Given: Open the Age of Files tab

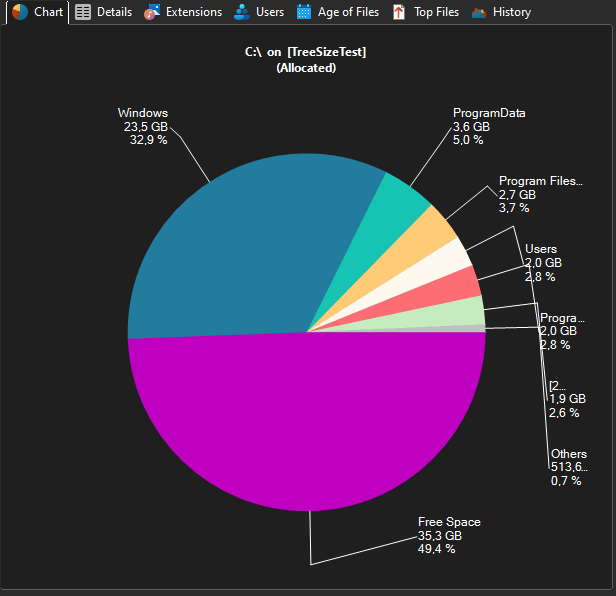Looking at the screenshot, I should tap(348, 12).
